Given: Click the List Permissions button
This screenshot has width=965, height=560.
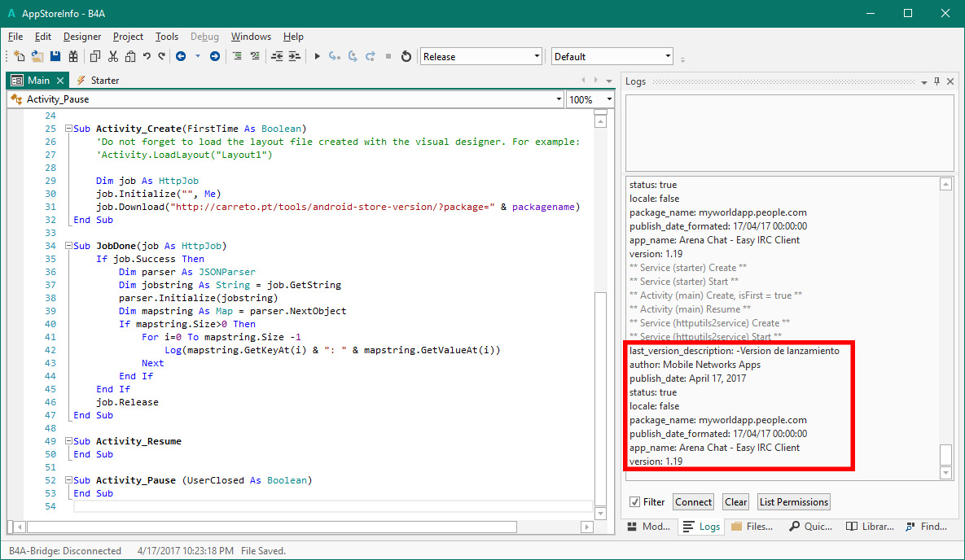Looking at the screenshot, I should (793, 502).
